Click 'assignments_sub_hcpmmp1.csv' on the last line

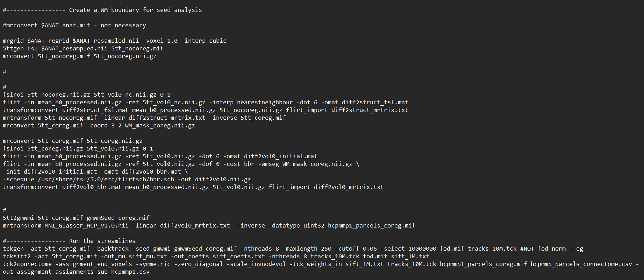(x=102, y=272)
